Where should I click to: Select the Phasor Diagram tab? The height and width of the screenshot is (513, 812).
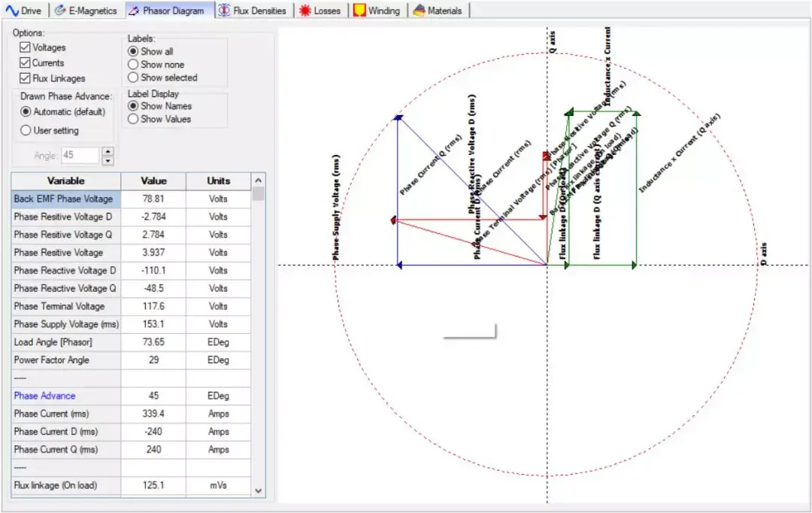tap(169, 11)
